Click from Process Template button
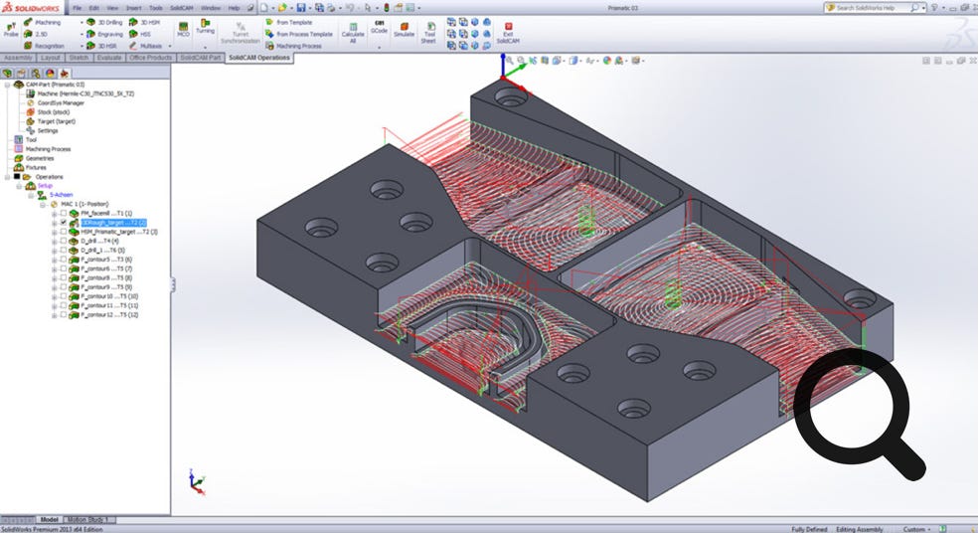 (x=299, y=35)
